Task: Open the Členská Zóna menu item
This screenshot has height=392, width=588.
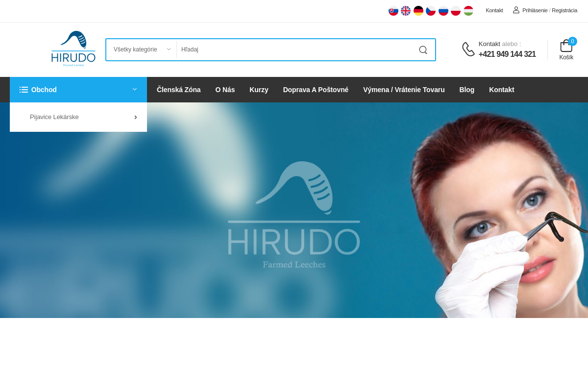Action: 178,90
